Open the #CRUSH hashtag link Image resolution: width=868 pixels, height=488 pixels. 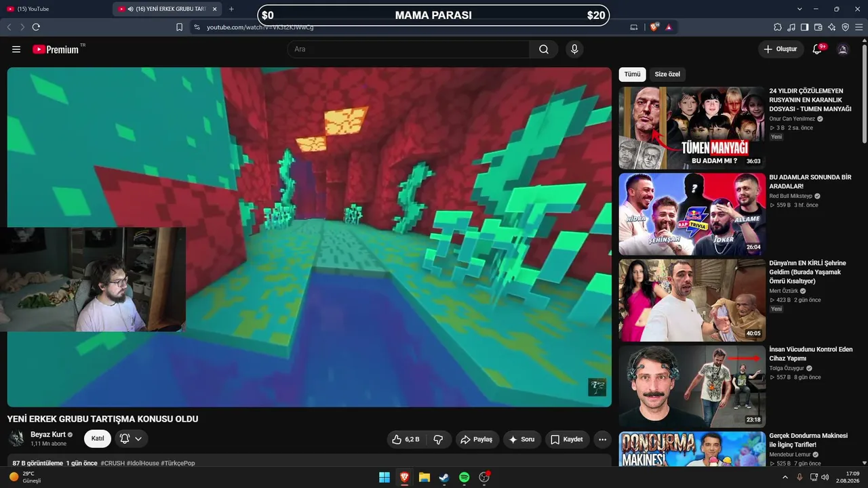pos(114,464)
